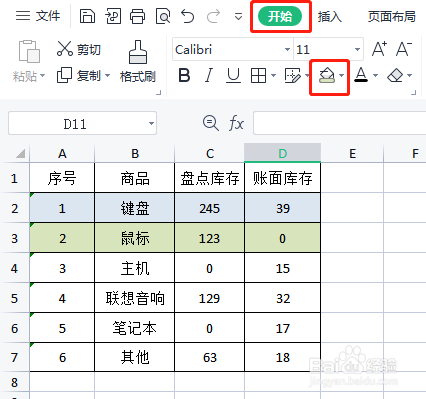Expand the quick access toolbar dropdown
The height and width of the screenshot is (399, 426).
tap(238, 16)
